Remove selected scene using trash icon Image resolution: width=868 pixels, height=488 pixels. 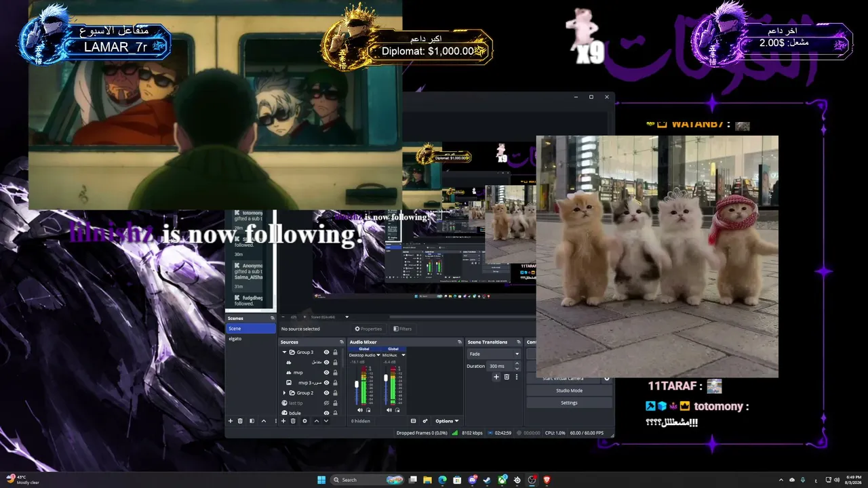(240, 421)
